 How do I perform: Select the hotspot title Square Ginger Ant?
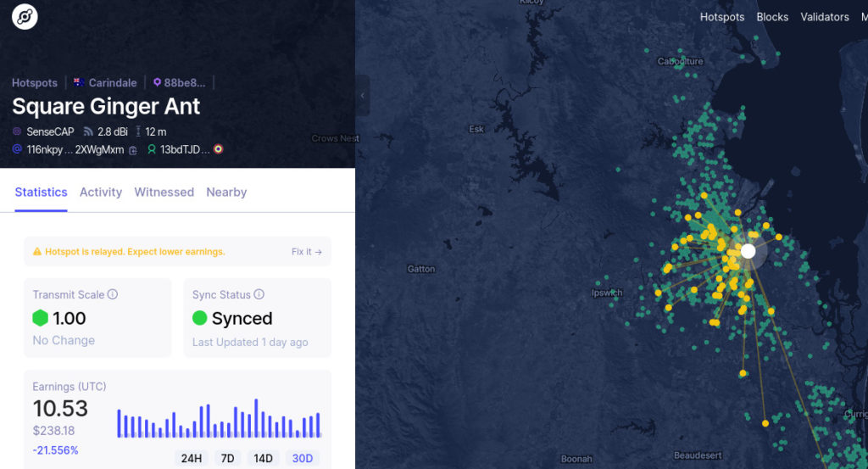pyautogui.click(x=106, y=106)
